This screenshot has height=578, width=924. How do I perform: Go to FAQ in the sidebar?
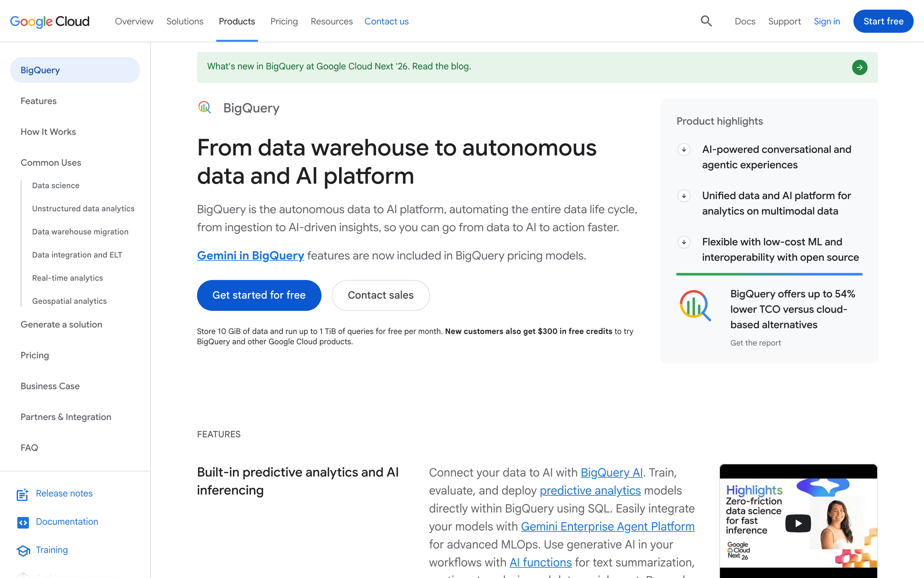tap(30, 448)
